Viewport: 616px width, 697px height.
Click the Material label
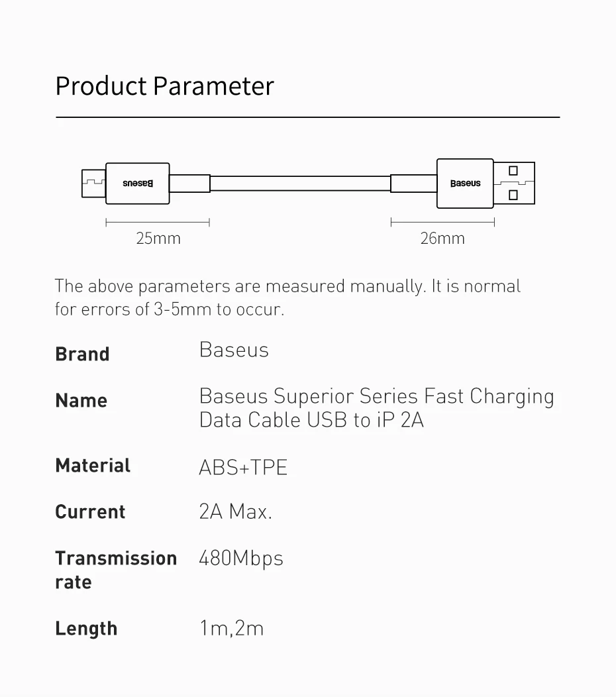point(93,465)
